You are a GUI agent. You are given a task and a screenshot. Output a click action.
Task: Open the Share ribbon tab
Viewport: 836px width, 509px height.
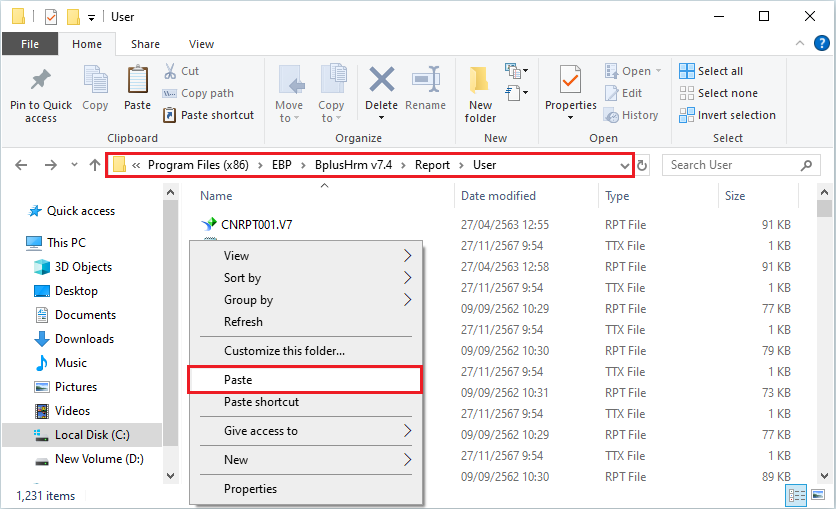[x=145, y=44]
